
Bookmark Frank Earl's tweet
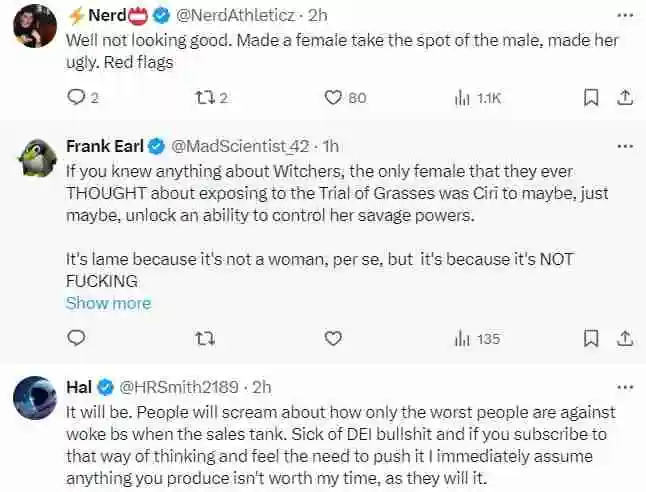click(x=591, y=339)
